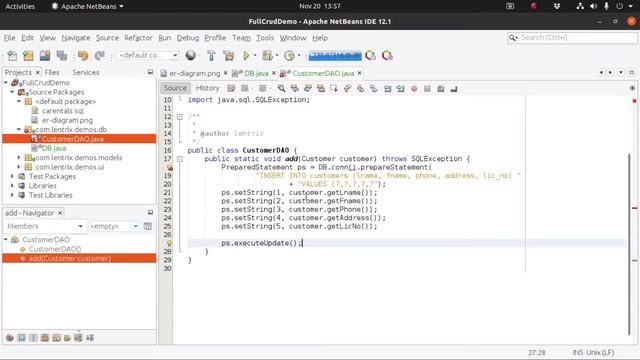The image size is (640, 360).
Task: Switch to the Files tab
Action: (52, 72)
